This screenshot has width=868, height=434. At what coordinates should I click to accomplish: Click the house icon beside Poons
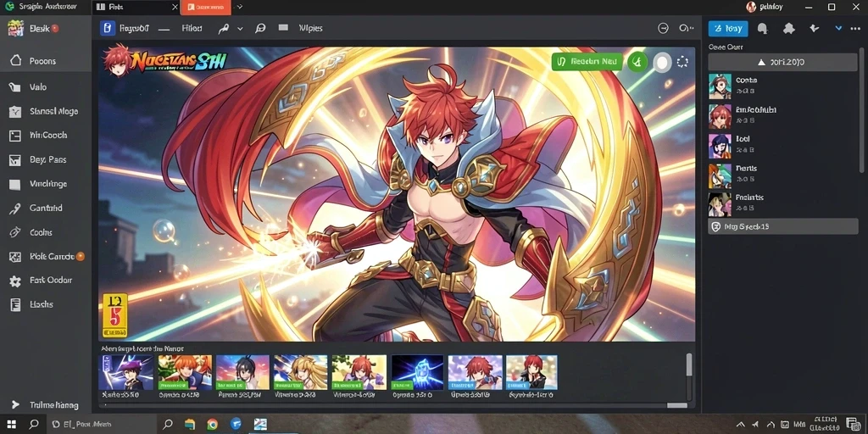click(x=15, y=61)
